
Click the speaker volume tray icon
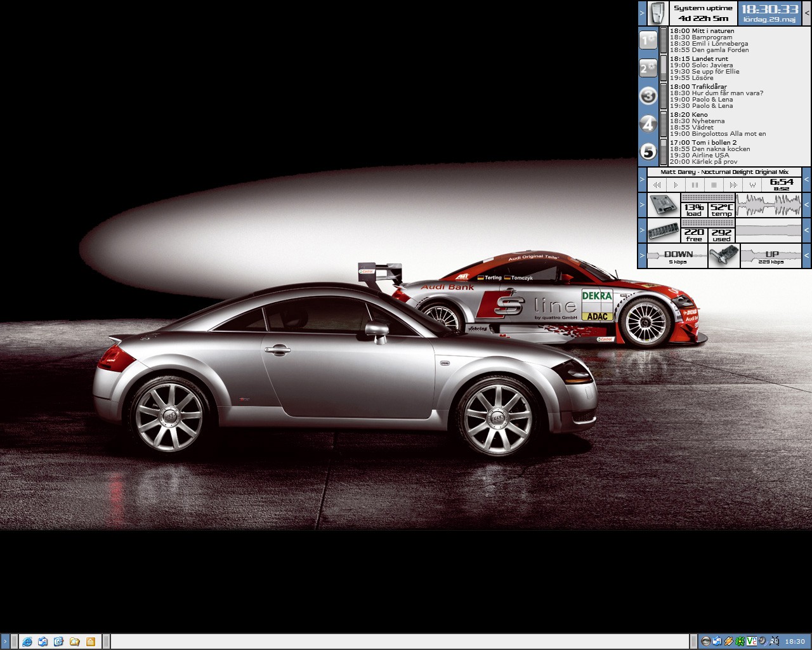(762, 641)
